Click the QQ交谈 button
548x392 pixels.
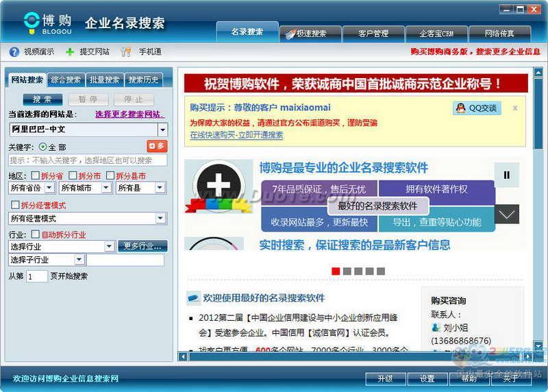pos(477,108)
